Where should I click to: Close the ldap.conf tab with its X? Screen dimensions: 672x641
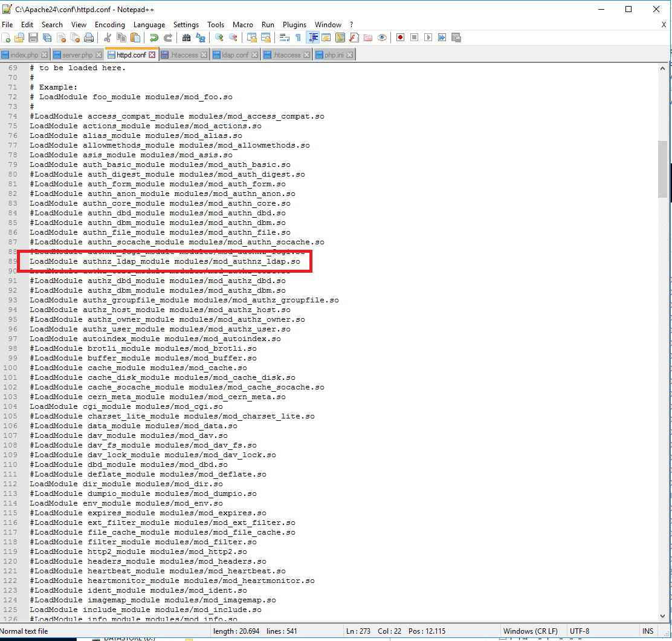pos(255,55)
